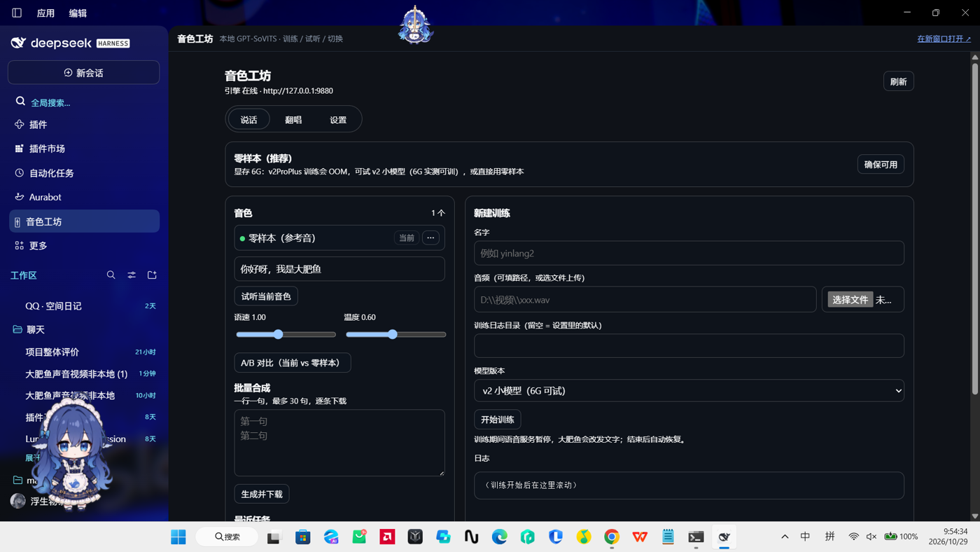Launch Google Chrome from taskbar
Image resolution: width=980 pixels, height=552 pixels.
pos(612,537)
